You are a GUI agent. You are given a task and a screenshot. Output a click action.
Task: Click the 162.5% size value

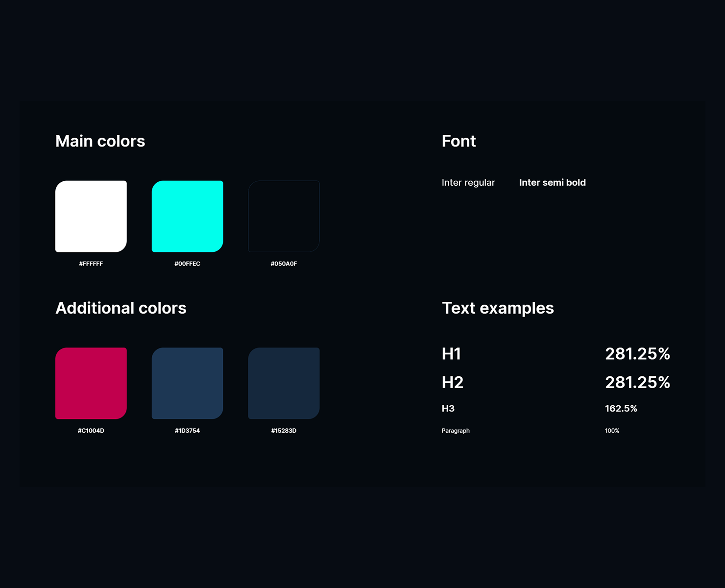(621, 409)
